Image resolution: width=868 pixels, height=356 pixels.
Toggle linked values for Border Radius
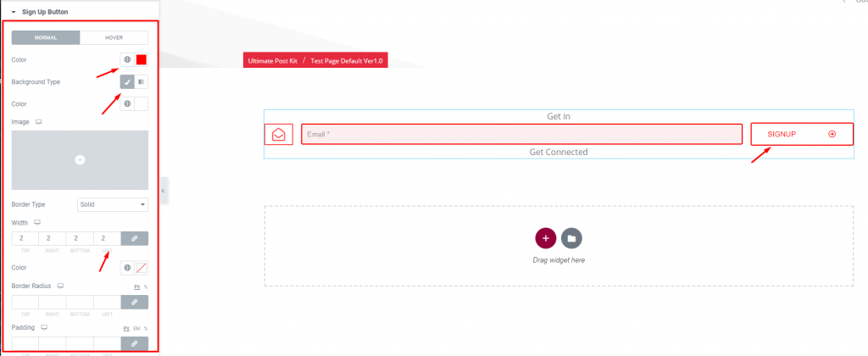pyautogui.click(x=135, y=302)
